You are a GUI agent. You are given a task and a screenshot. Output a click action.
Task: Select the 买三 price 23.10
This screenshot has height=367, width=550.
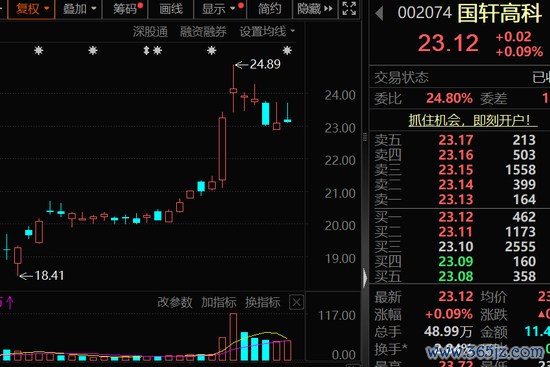click(x=456, y=247)
